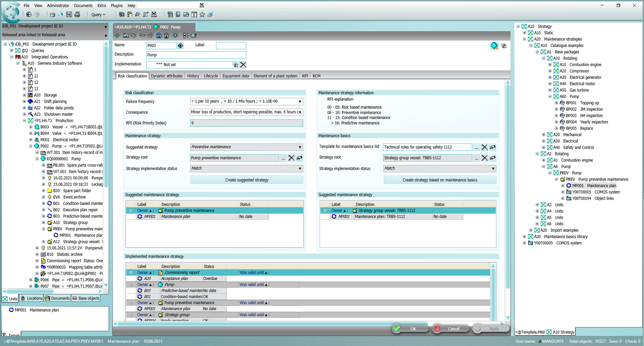
Task: Click the Save floppy disk icon
Action: pyautogui.click(x=69, y=14)
